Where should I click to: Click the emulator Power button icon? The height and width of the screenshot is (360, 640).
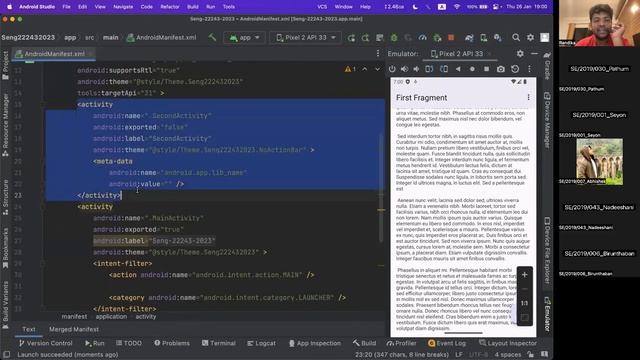coord(392,69)
